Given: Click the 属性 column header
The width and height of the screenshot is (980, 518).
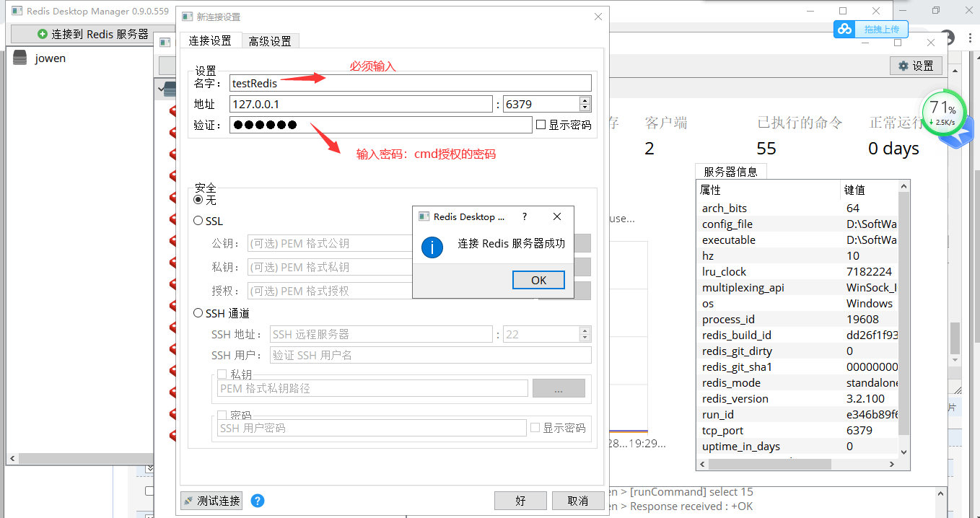Looking at the screenshot, I should pyautogui.click(x=769, y=190).
